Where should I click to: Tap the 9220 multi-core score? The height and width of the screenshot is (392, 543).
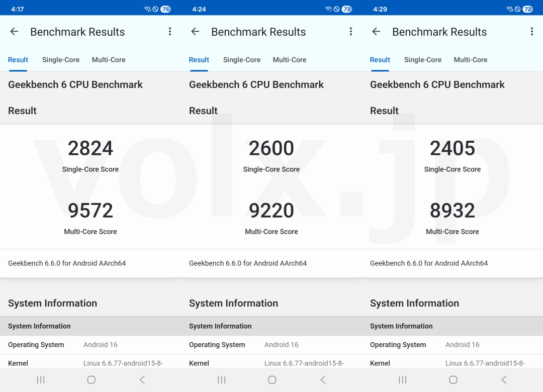(271, 211)
